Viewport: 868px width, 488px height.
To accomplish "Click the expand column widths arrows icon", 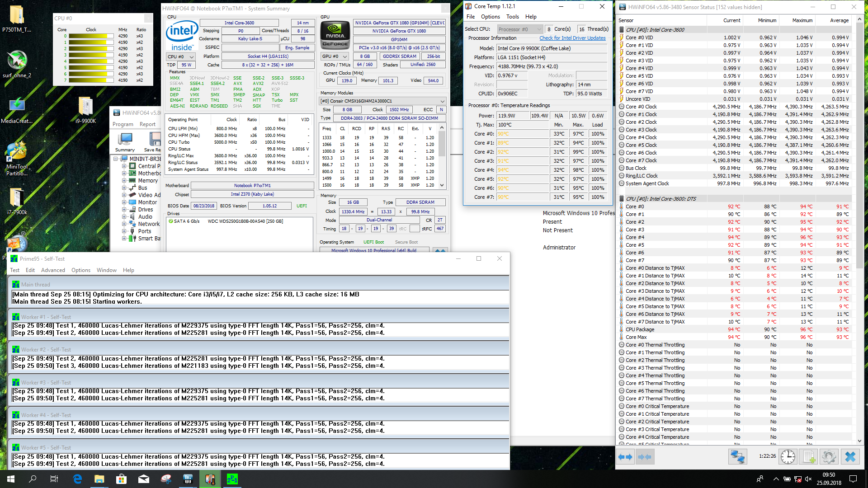I will click(x=625, y=457).
